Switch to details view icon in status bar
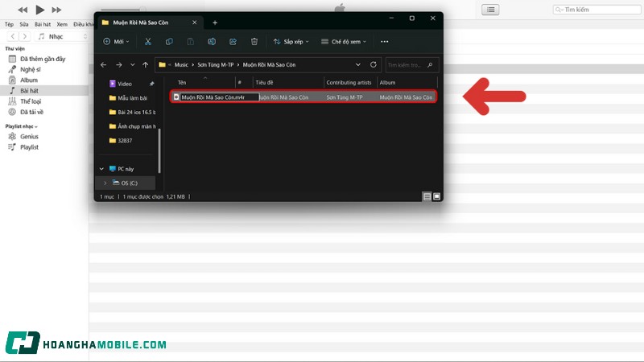The width and height of the screenshot is (644, 362). click(x=427, y=196)
